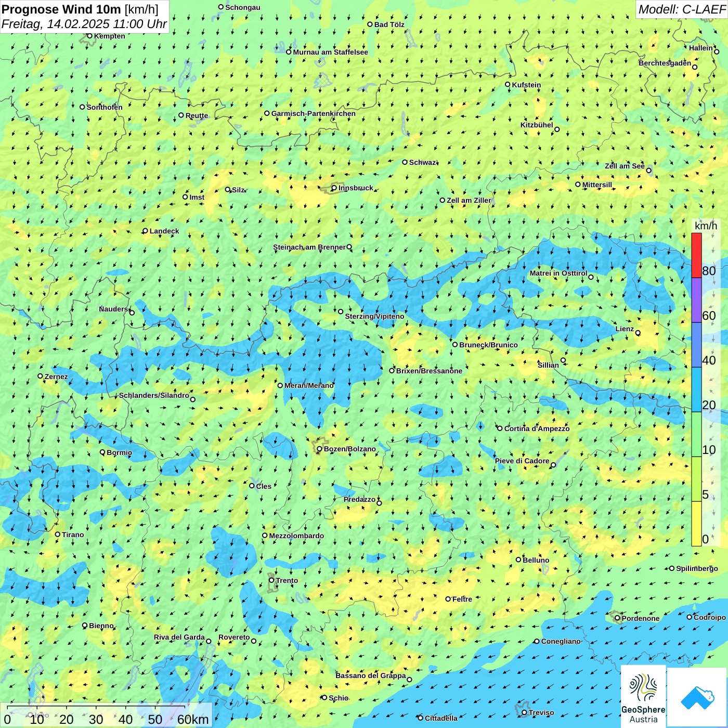728x728 pixels.
Task: Click the Belluno city label
Action: point(536,560)
